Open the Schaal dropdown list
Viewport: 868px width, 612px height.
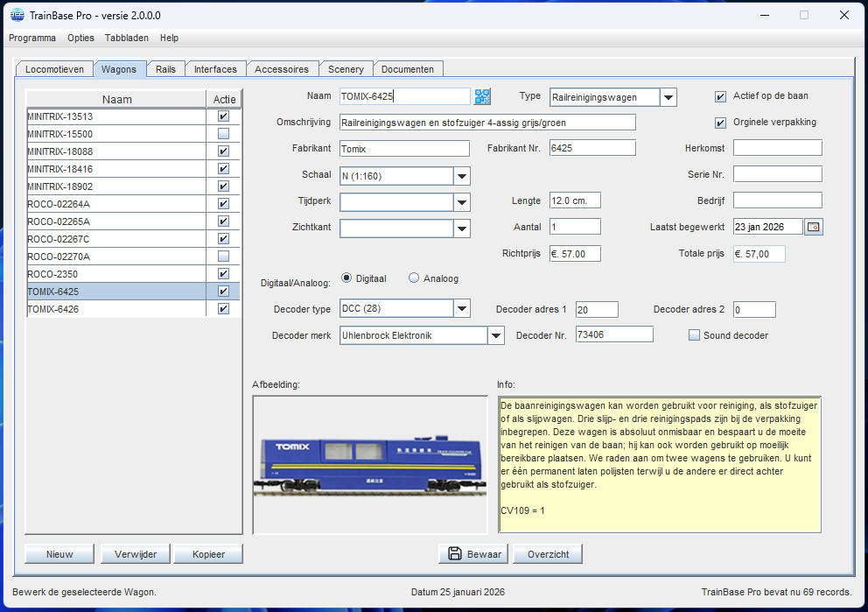tap(462, 176)
